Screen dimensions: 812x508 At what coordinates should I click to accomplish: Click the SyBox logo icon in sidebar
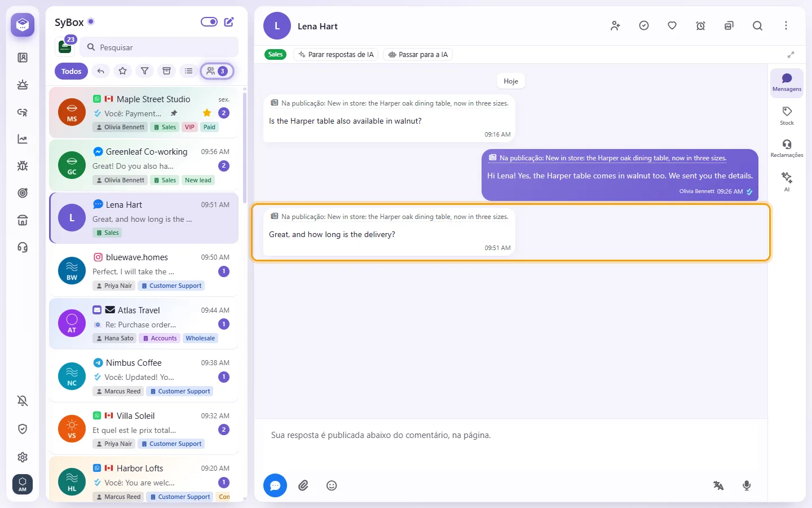tap(23, 25)
